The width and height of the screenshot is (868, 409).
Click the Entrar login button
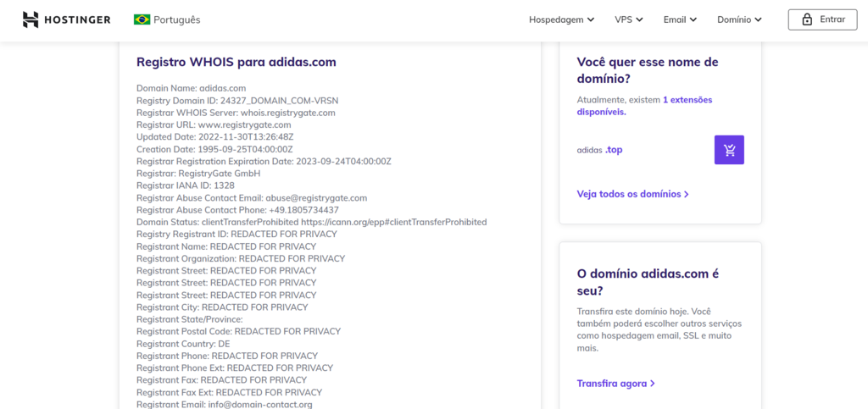(x=822, y=19)
